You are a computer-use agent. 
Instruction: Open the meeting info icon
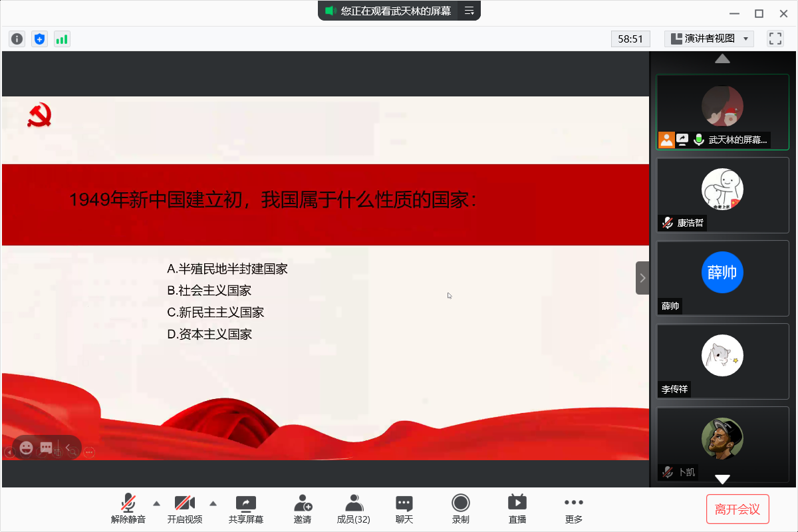pos(17,39)
